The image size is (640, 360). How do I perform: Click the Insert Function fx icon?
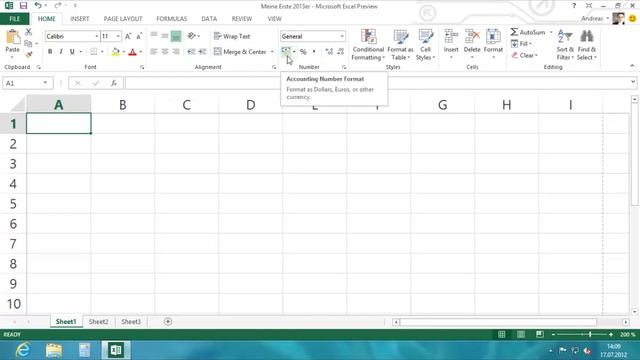(x=113, y=83)
